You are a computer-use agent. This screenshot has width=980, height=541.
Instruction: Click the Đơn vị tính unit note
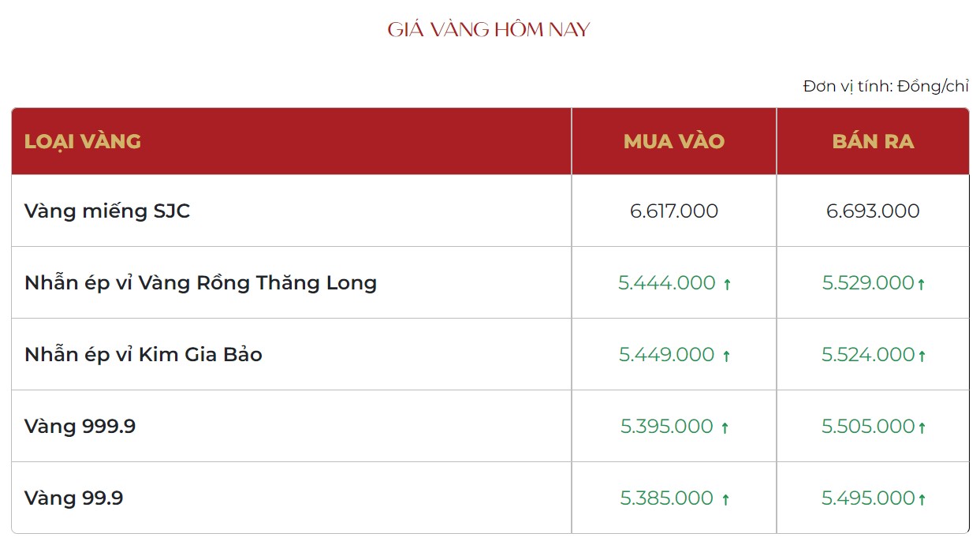coord(885,86)
